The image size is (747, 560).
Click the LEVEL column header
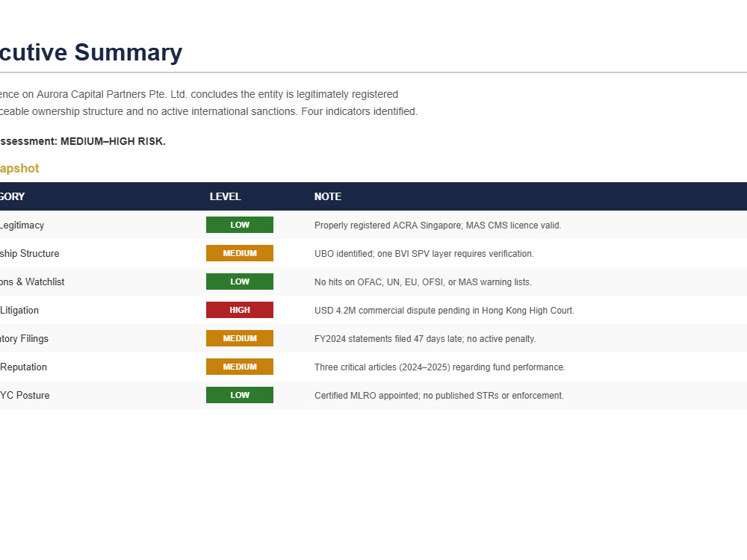226,196
